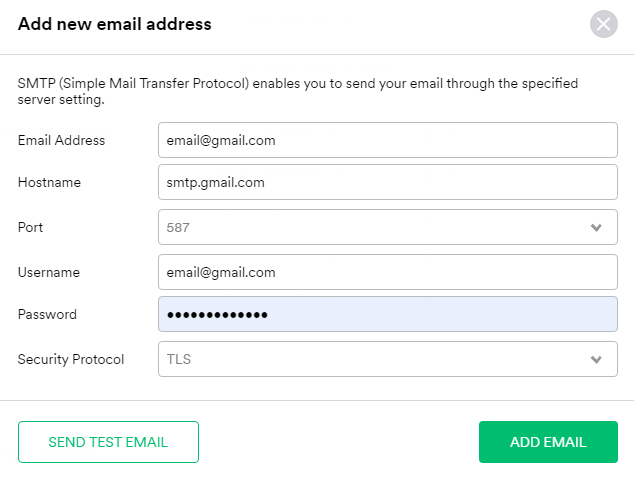Click the Username label text
The height and width of the screenshot is (477, 634).
click(x=49, y=272)
